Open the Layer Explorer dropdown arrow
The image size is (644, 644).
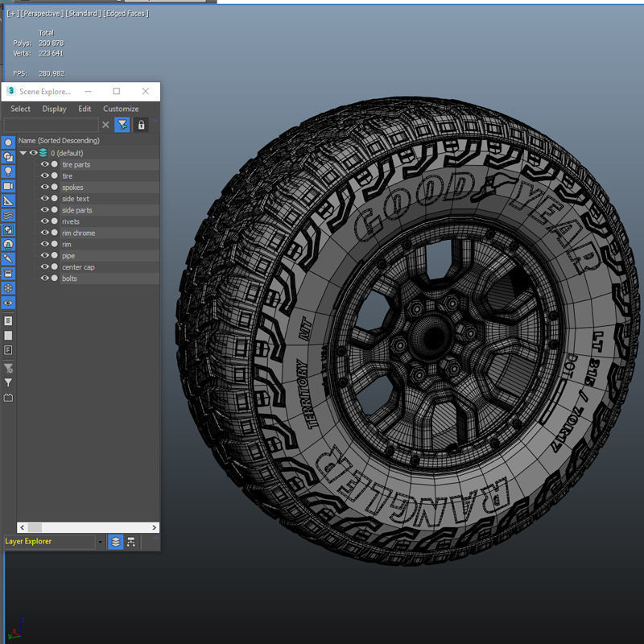pos(100,542)
